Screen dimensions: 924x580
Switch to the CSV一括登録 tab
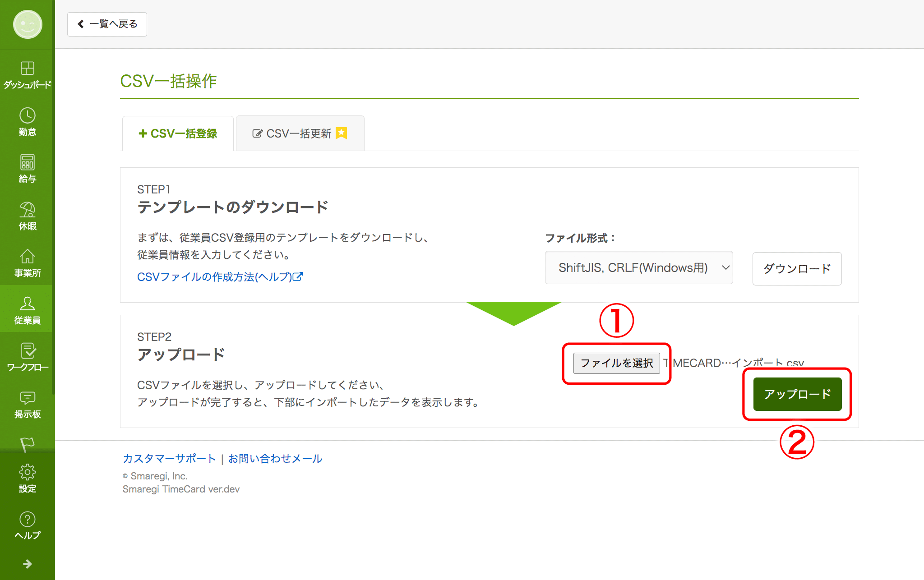pos(178,133)
